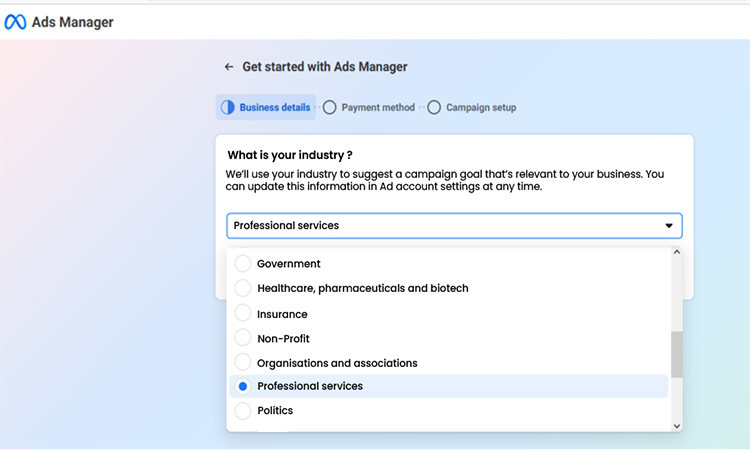Go to the Payment method step
This screenshot has height=450, width=750.
[369, 107]
